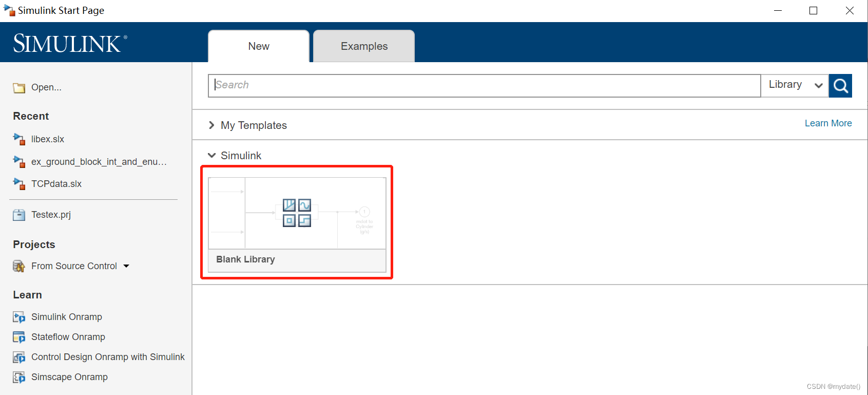Launch Control Design Onramp with Simulink
The width and height of the screenshot is (868, 395).
pos(108,357)
